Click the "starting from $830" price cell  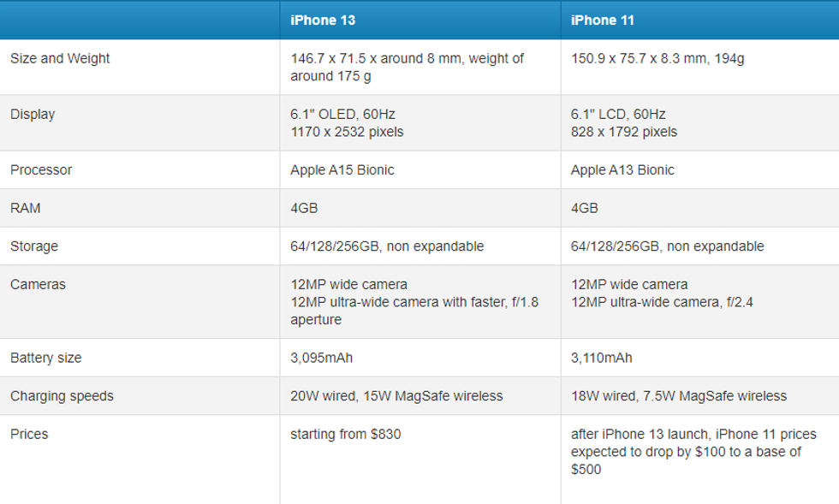coord(346,434)
